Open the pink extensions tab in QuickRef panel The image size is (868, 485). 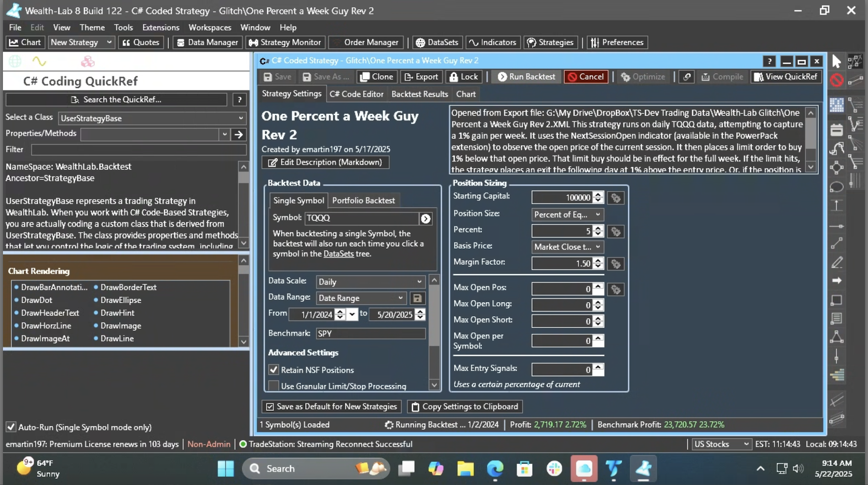click(x=88, y=61)
